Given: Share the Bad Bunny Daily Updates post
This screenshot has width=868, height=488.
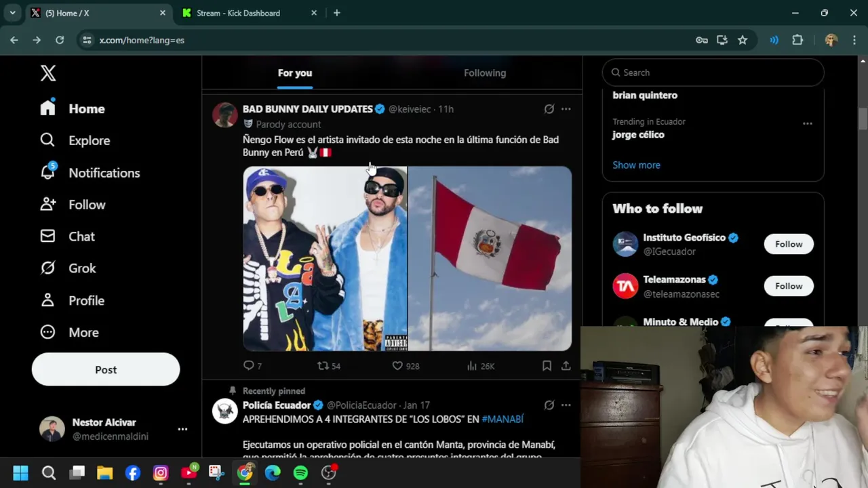Looking at the screenshot, I should pyautogui.click(x=566, y=366).
